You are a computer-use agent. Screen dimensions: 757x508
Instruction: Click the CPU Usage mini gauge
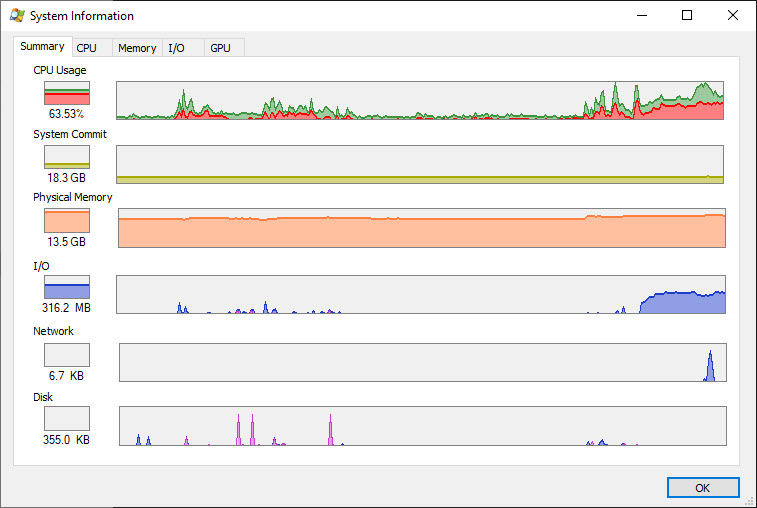(67, 93)
